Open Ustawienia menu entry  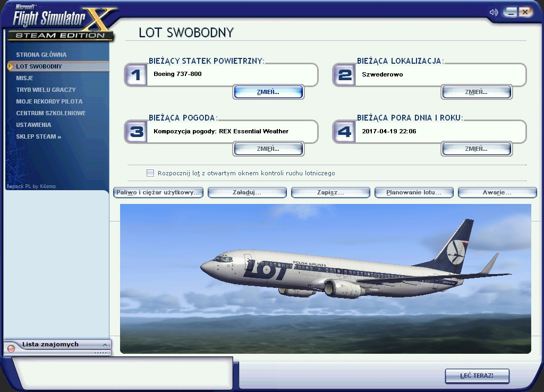point(33,125)
